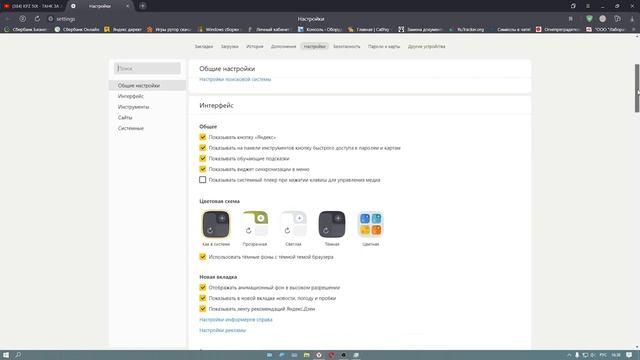Open Настройки рекламы link
The width and height of the screenshot is (640, 360).
pyautogui.click(x=222, y=330)
